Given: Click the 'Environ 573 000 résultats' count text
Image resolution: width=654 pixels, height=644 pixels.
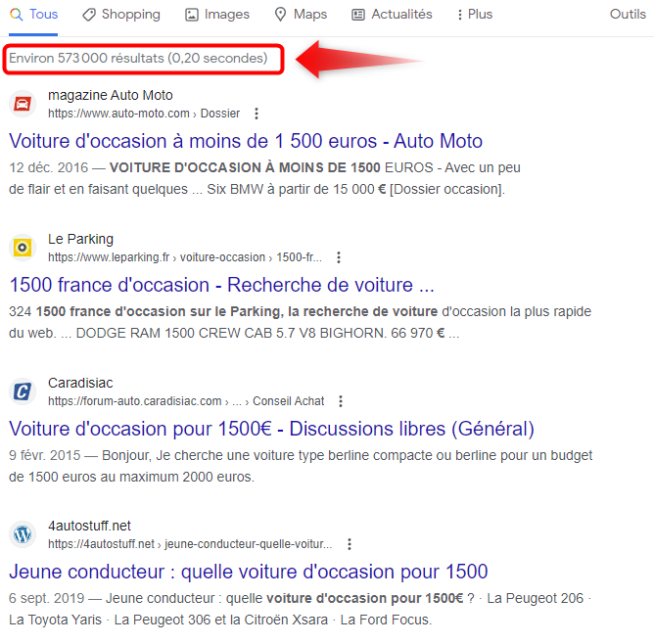Looking at the screenshot, I should tap(138, 58).
